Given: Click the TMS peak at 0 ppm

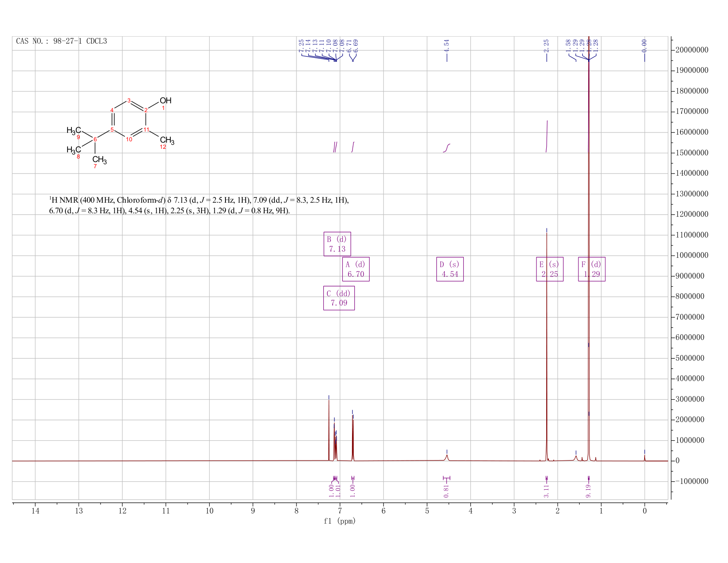Looking at the screenshot, I should click(x=644, y=458).
